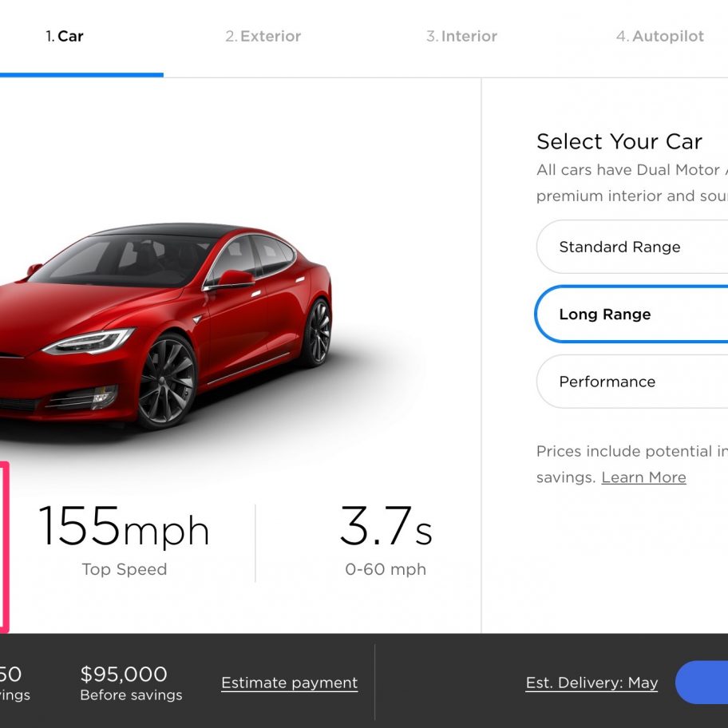The height and width of the screenshot is (728, 728).
Task: Click the blue progress bar under Car
Action: click(x=81, y=75)
